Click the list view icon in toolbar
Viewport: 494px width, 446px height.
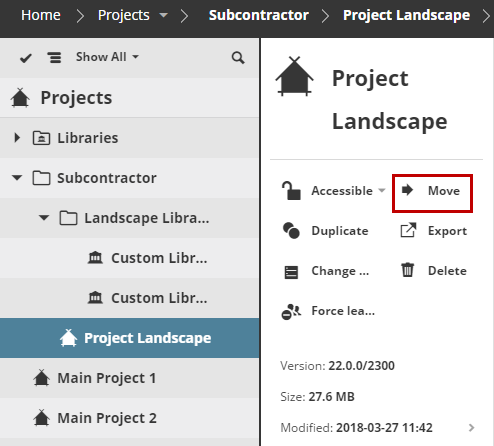tap(54, 57)
